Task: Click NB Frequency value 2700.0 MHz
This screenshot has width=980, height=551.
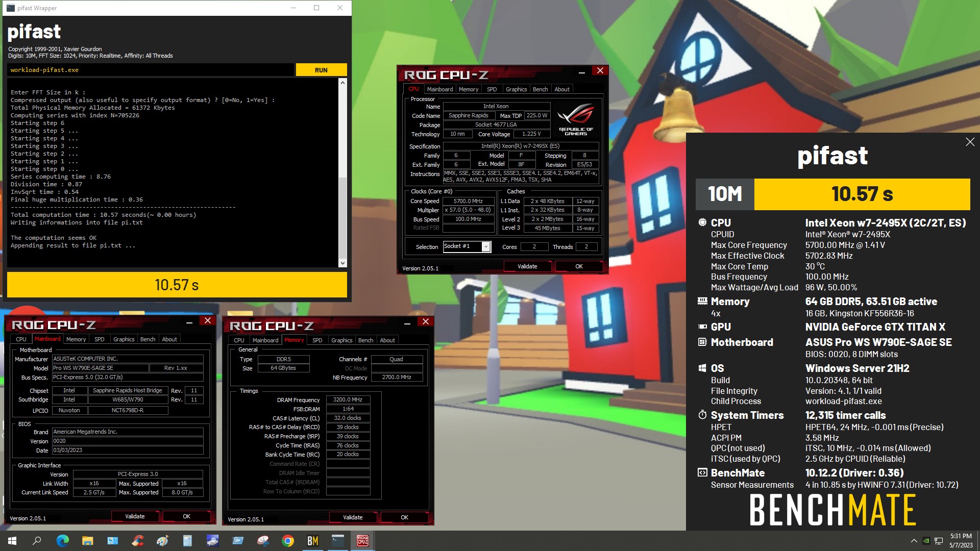Action: pos(397,378)
